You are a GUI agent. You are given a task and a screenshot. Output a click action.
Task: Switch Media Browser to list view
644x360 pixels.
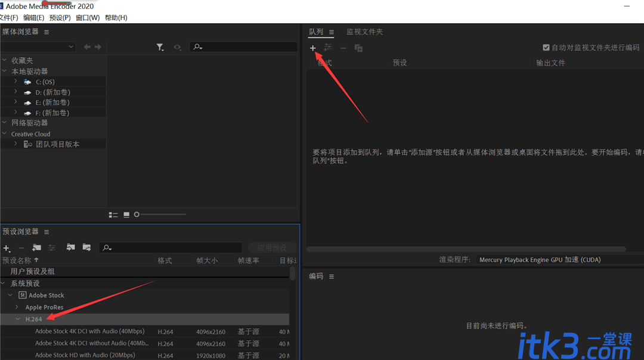click(x=113, y=215)
